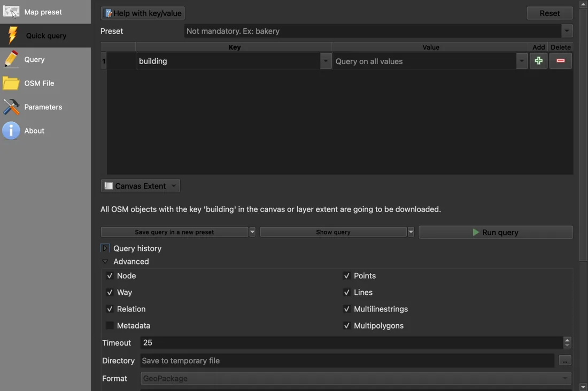Click the About info icon
The image size is (588, 391).
tap(11, 130)
